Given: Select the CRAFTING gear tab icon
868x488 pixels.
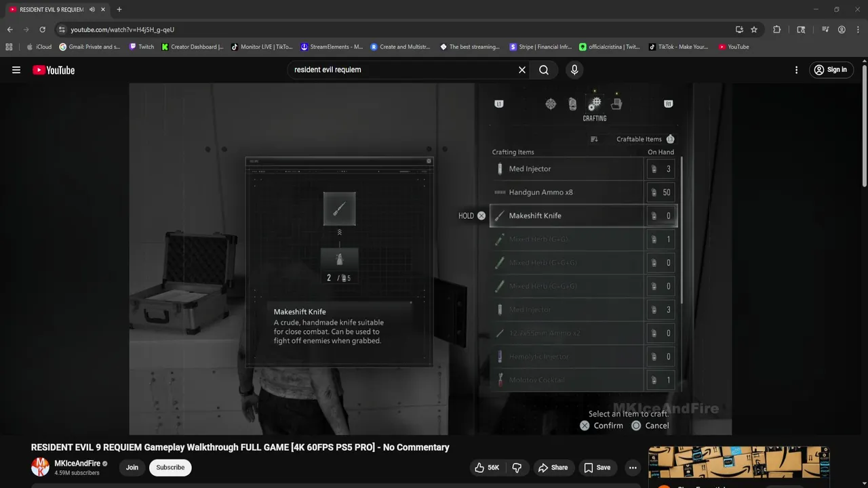Looking at the screenshot, I should click(595, 104).
